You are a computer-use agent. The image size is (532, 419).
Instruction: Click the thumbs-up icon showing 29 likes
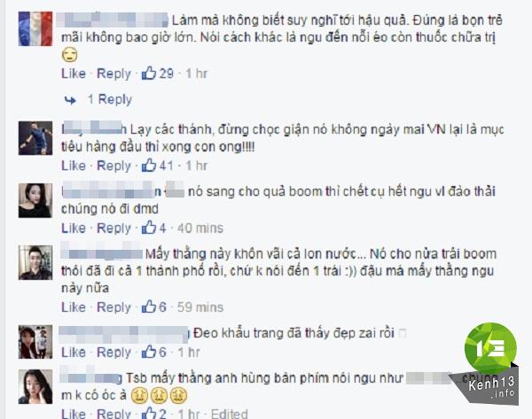149,73
